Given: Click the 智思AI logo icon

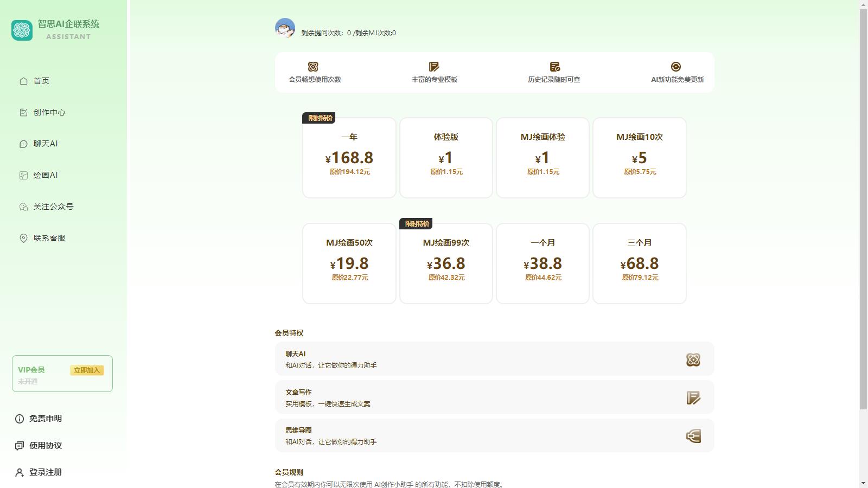Looking at the screenshot, I should (x=22, y=30).
